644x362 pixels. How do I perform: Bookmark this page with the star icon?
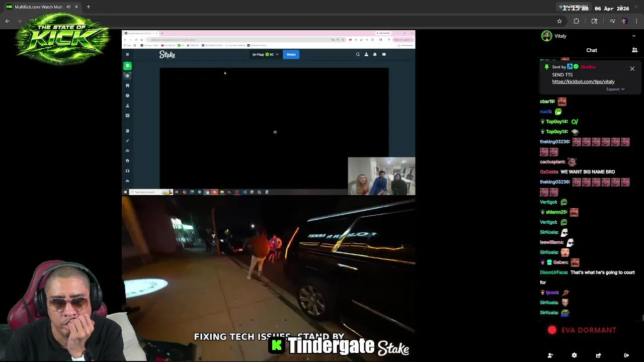(x=559, y=21)
